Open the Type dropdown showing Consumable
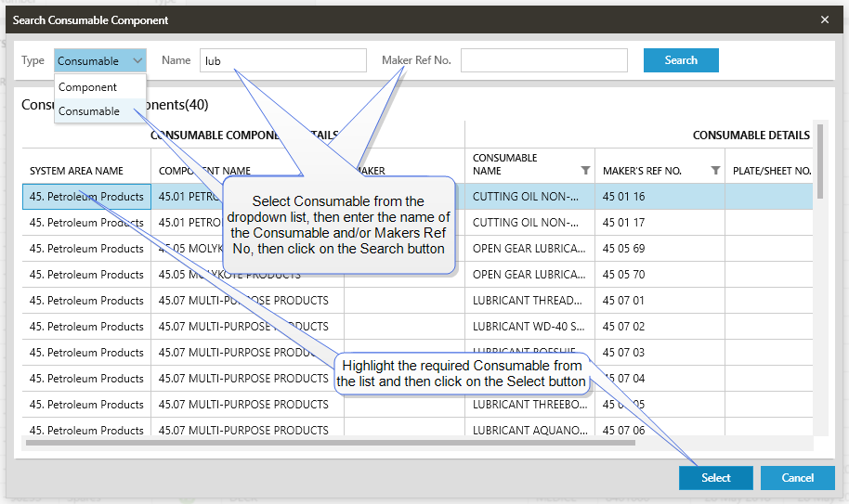The image size is (849, 504). click(x=99, y=60)
